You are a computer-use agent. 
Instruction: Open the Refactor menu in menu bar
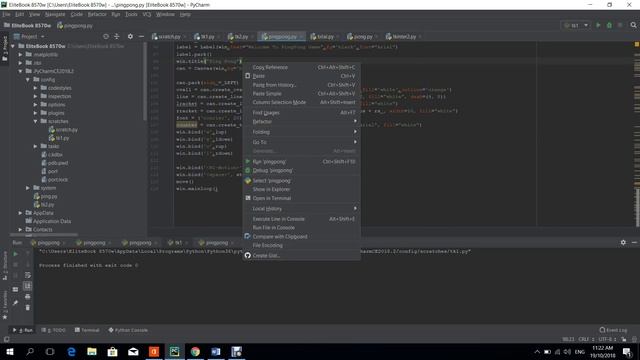[x=97, y=14]
